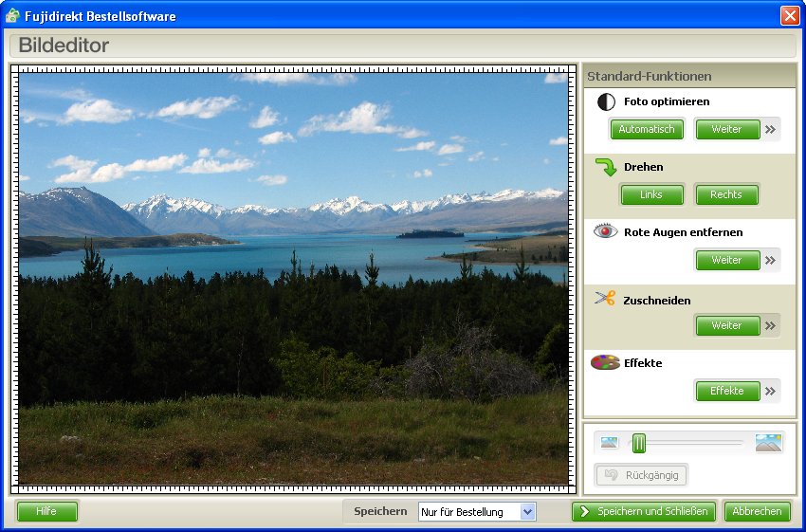
Task: Click the Zuschneiden label
Action: click(657, 301)
